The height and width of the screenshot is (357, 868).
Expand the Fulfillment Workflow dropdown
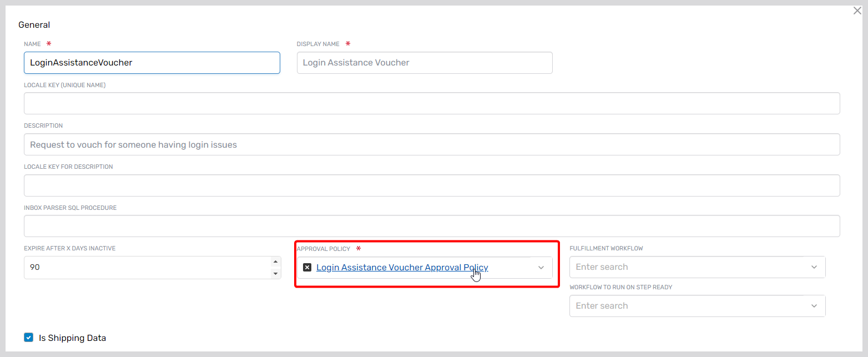[x=814, y=267]
